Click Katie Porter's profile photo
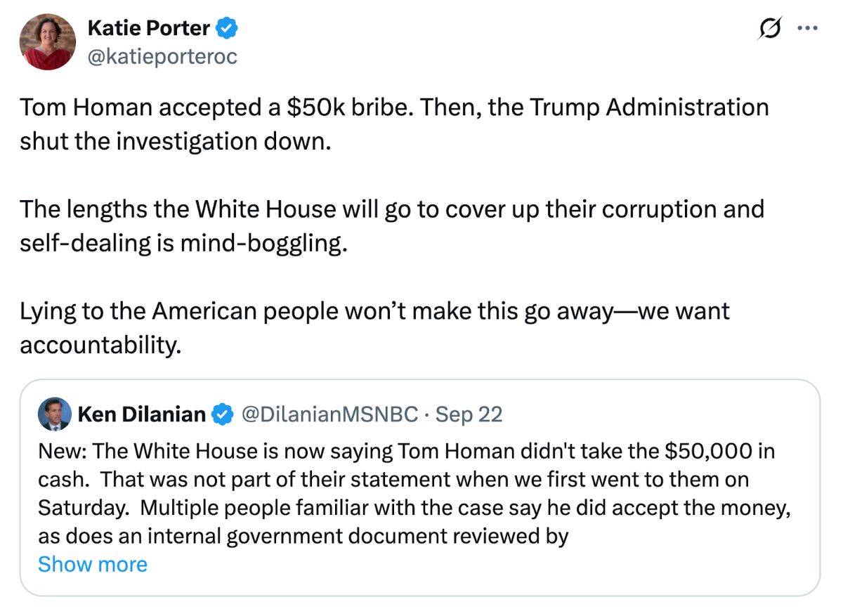The width and height of the screenshot is (843, 616). [47, 41]
